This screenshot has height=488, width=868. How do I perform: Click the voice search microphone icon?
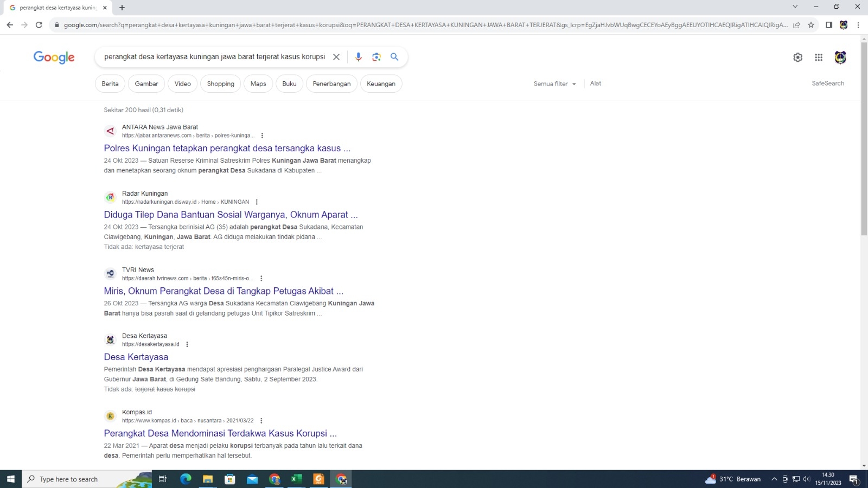(358, 57)
